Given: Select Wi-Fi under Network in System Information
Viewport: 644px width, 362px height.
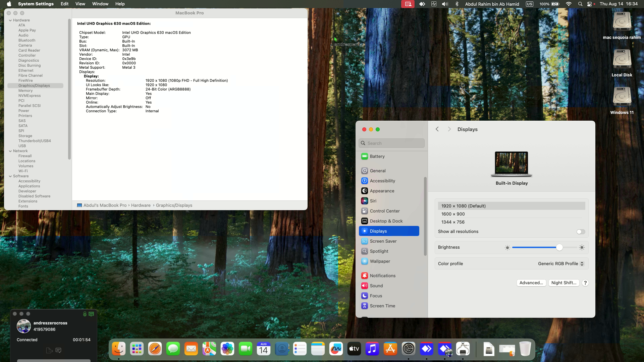Looking at the screenshot, I should point(23,171).
